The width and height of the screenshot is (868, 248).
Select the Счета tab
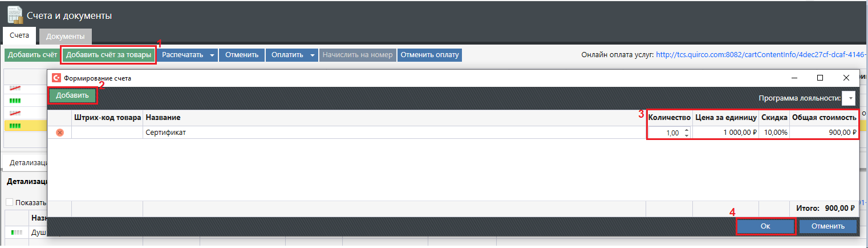(x=19, y=35)
